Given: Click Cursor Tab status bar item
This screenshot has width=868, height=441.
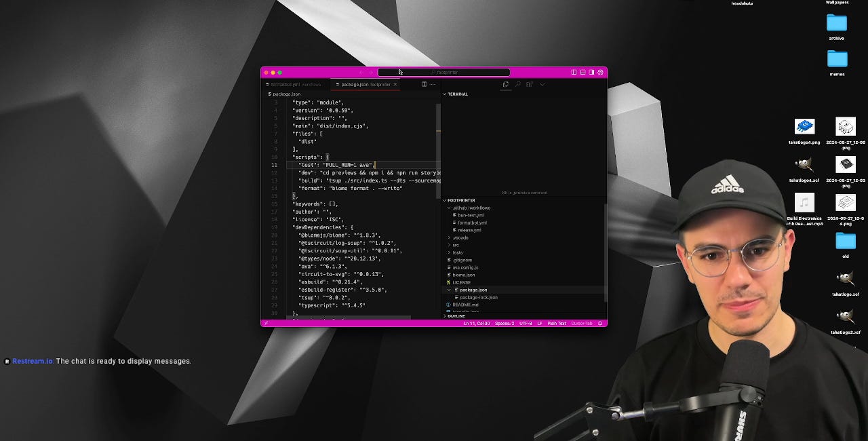Looking at the screenshot, I should pos(582,323).
